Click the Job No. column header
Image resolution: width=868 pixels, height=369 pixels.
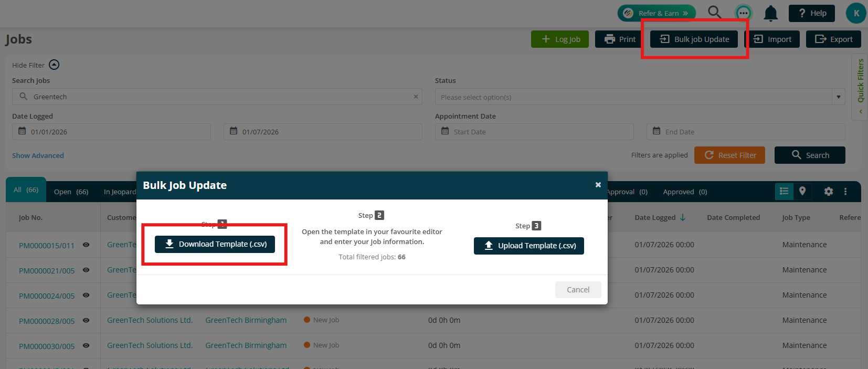pyautogui.click(x=30, y=218)
